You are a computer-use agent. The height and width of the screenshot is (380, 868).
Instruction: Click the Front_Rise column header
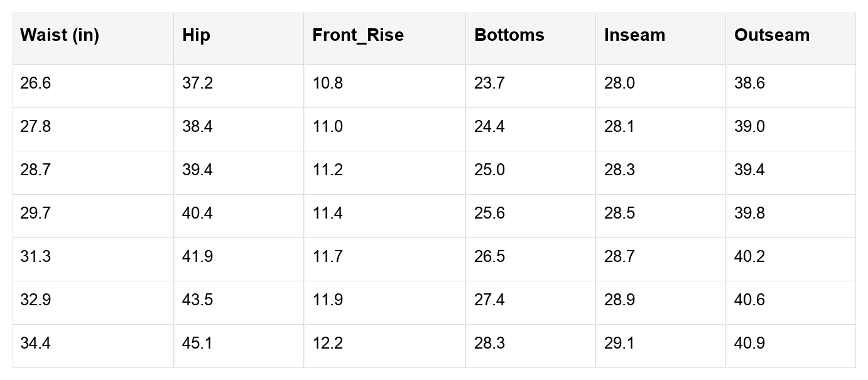coord(358,35)
